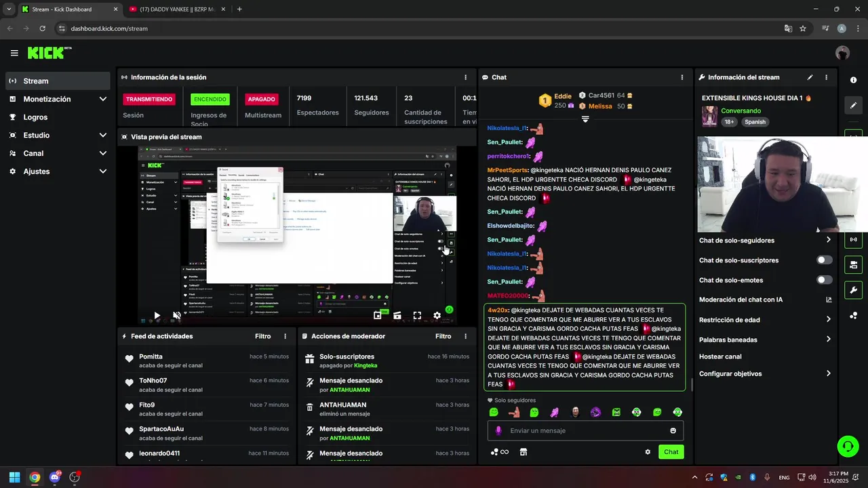Open Chat panel three-dot menu

point(682,77)
